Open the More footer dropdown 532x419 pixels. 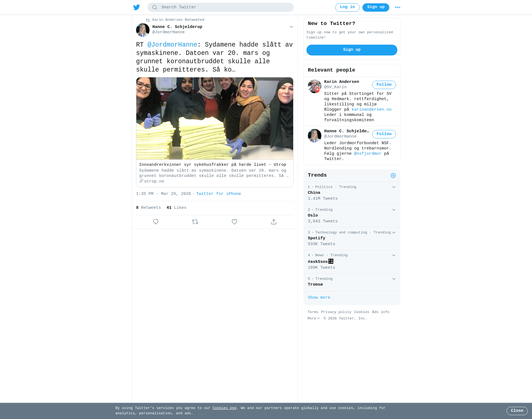click(314, 318)
